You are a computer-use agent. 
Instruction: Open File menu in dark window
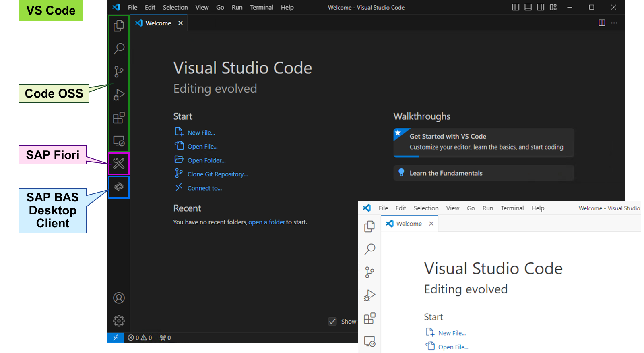tap(132, 7)
